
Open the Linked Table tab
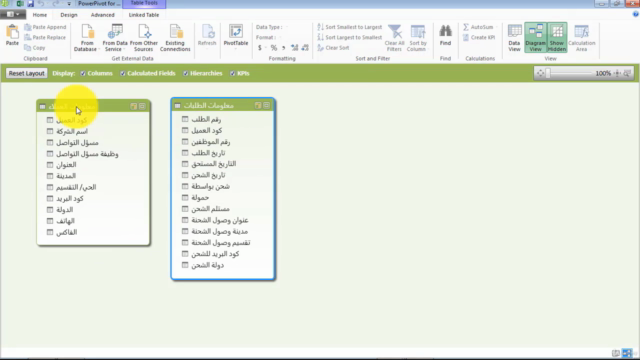click(x=144, y=15)
